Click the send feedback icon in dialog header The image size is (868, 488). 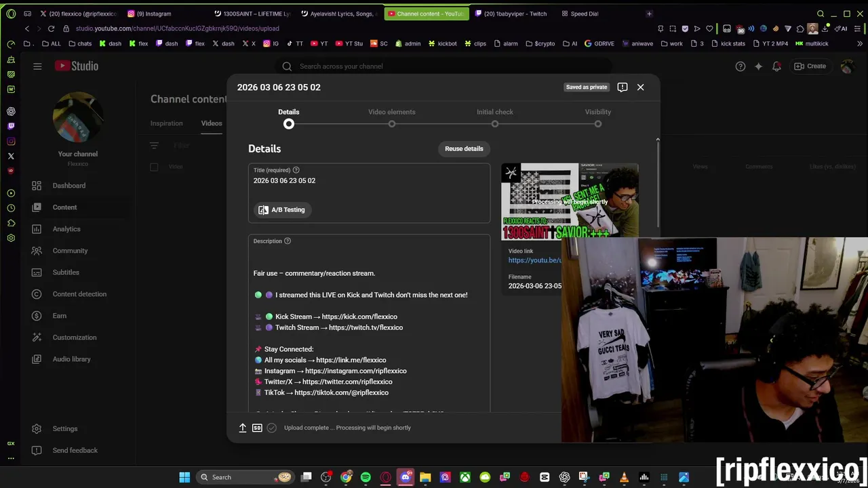pos(623,87)
